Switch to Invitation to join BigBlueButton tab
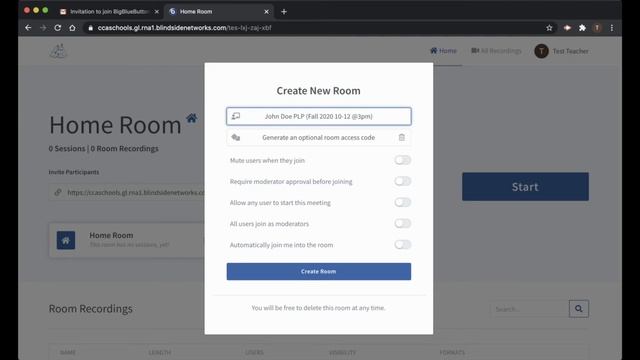The image size is (640, 360). click(109, 11)
